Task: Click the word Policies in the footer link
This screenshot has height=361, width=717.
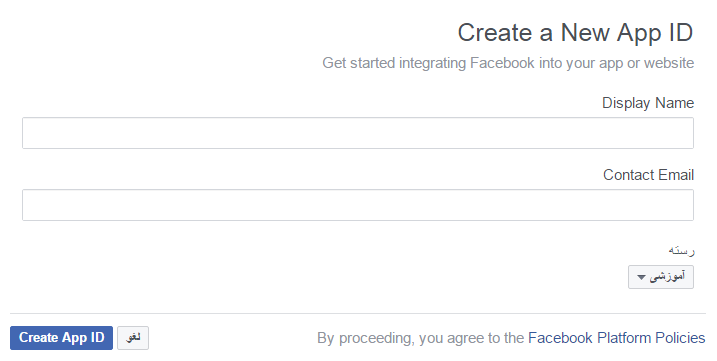Action: [x=680, y=338]
